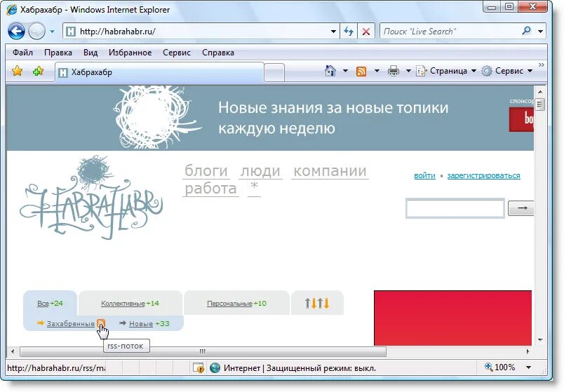Expand the feeds dropdown arrow in toolbar
This screenshot has width=564, height=392.
(377, 71)
